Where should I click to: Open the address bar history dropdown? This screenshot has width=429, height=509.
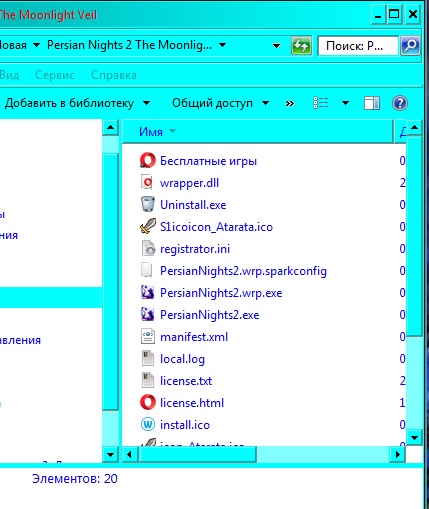tap(276, 46)
